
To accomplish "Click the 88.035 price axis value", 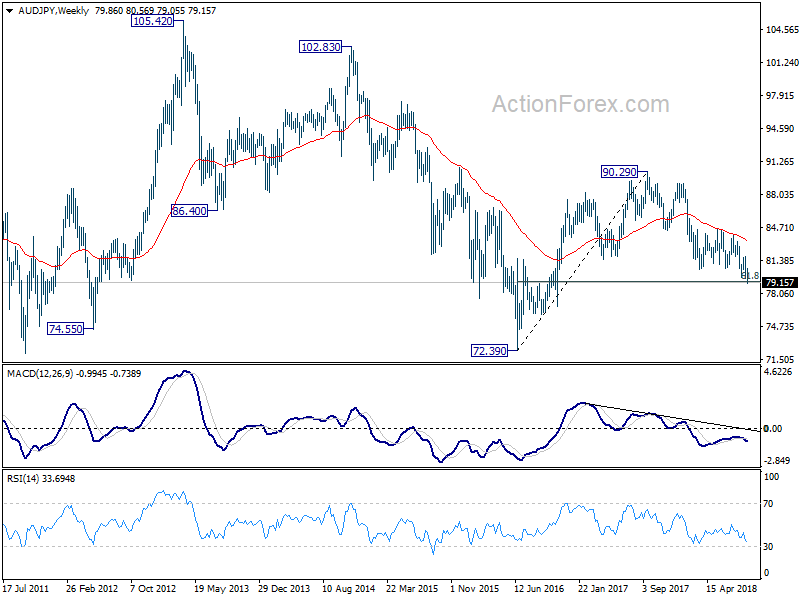I will 782,194.
